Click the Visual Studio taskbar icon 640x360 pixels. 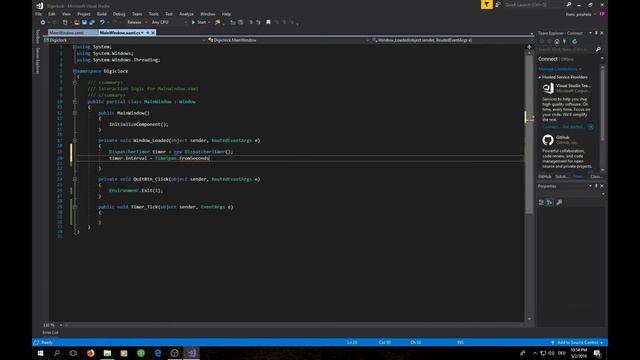click(x=191, y=353)
